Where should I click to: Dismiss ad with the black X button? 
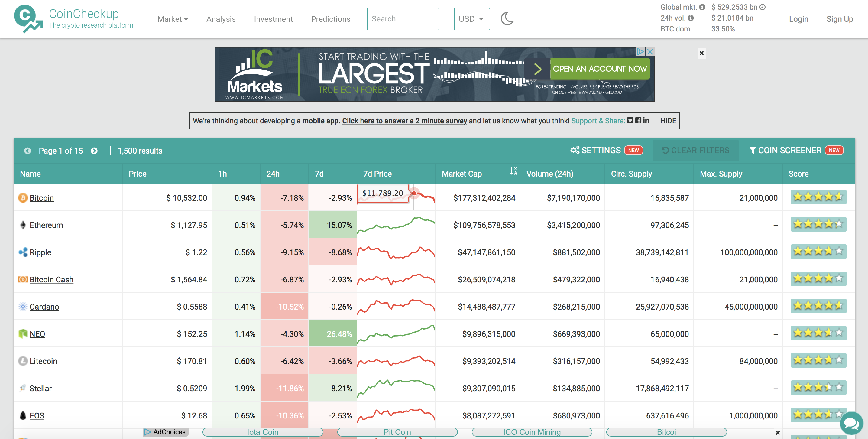pos(701,53)
